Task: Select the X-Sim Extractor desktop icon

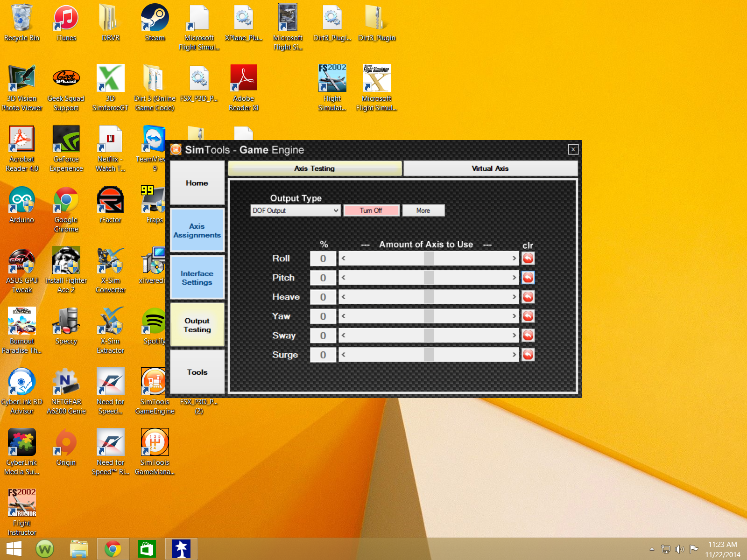Action: [111, 330]
